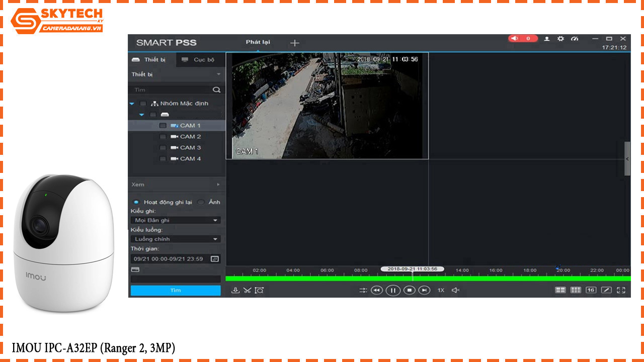This screenshot has width=644, height=362.
Task: Download the recording
Action: coord(235,290)
